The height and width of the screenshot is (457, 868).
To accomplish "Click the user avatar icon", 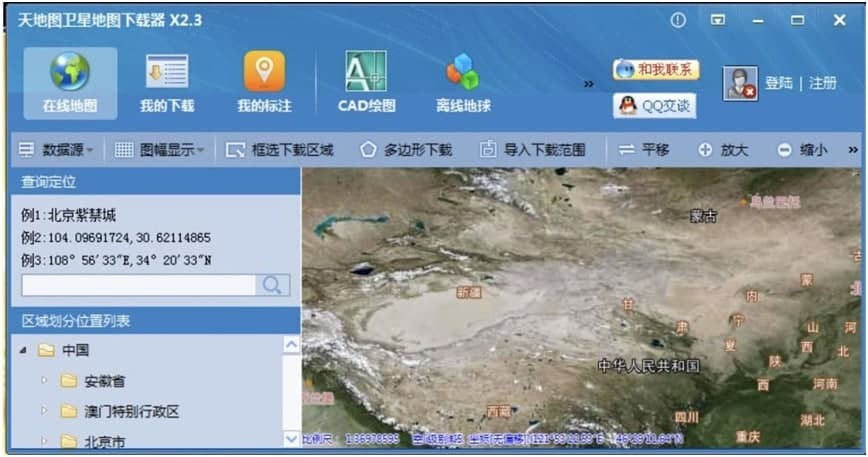I will click(740, 84).
